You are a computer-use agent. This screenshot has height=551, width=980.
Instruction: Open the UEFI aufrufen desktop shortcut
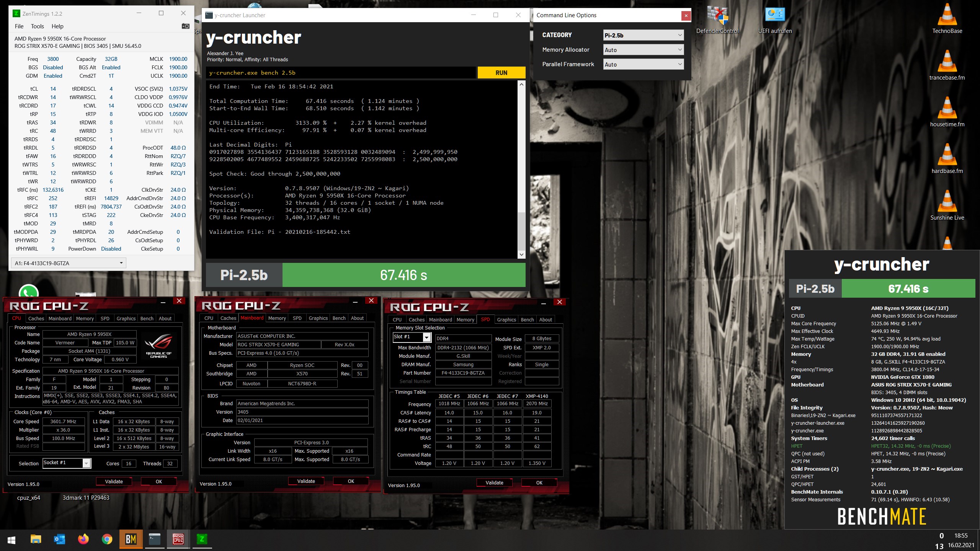(775, 20)
